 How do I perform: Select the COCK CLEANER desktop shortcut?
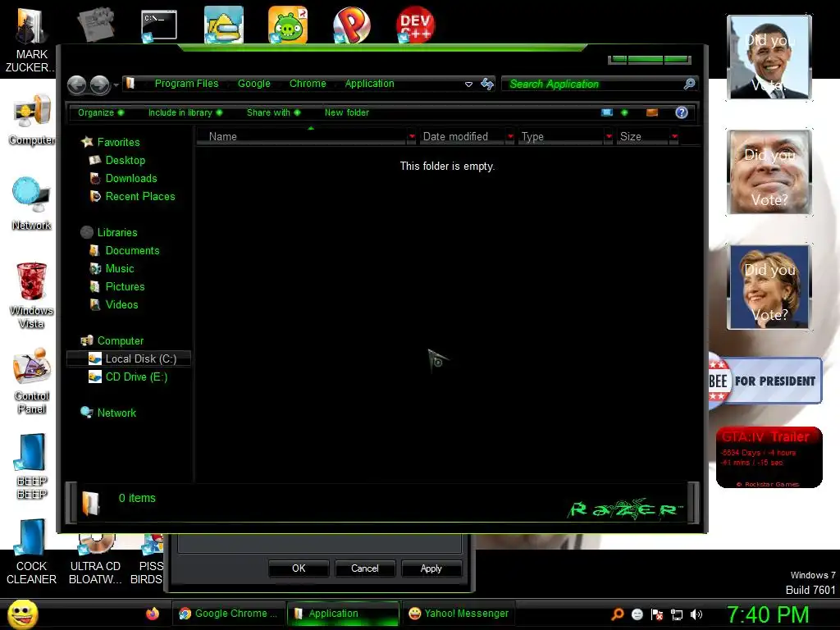click(31, 552)
